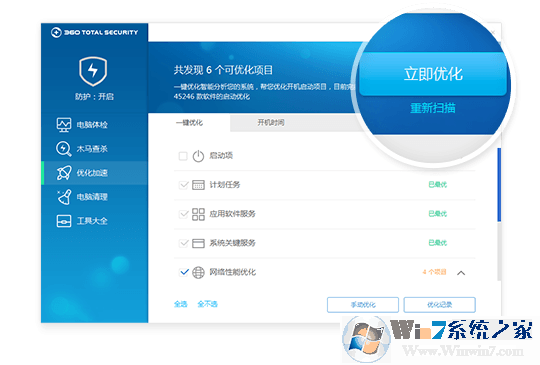Click the window icon for 系统关键服务
Image resolution: width=540 pixels, height=365 pixels.
click(x=198, y=243)
